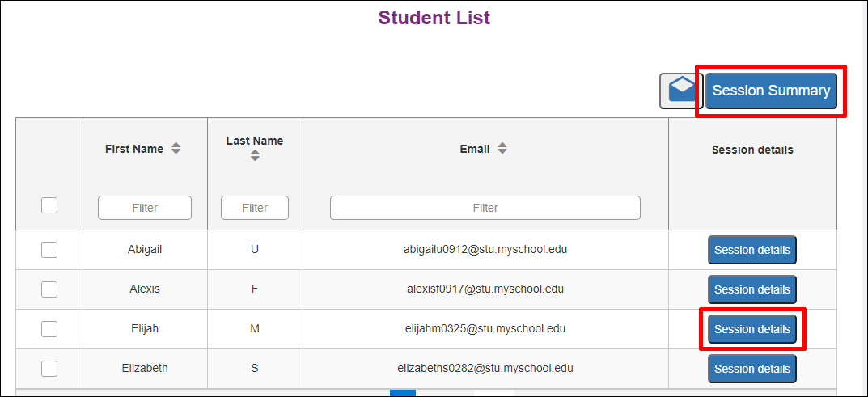Sort by Last Name column arrows
The image size is (868, 397).
pos(255,157)
